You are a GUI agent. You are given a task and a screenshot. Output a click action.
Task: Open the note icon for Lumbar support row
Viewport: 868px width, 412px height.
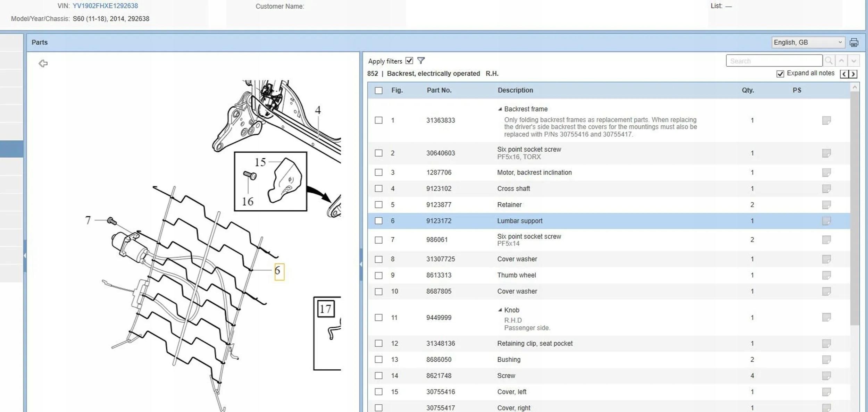(826, 221)
